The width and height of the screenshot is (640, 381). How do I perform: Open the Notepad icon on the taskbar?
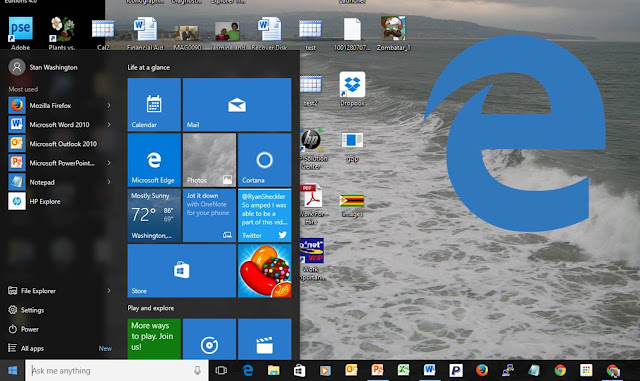tap(534, 370)
